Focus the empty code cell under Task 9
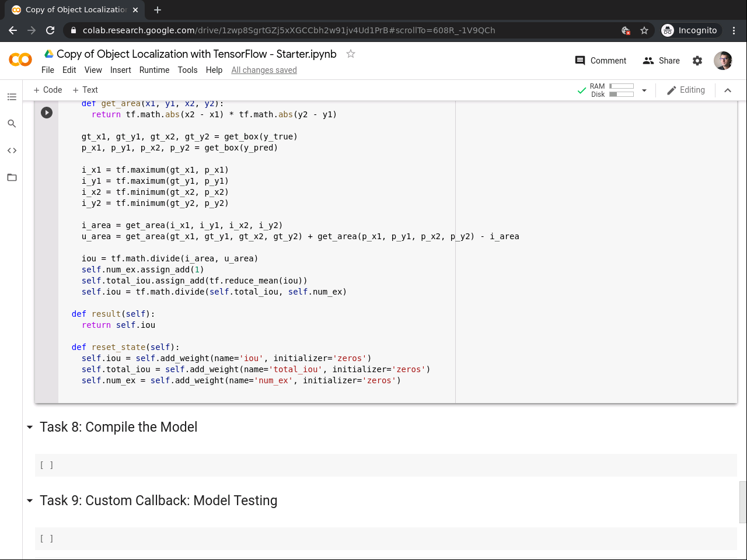 point(386,538)
